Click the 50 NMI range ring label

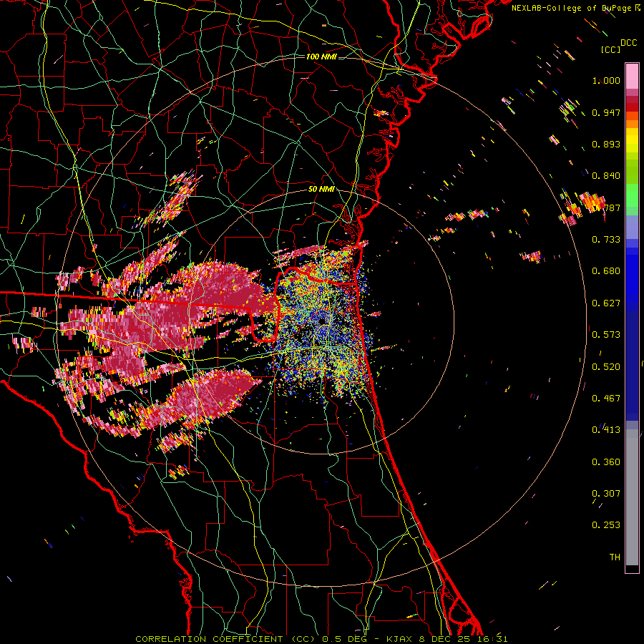point(321,190)
